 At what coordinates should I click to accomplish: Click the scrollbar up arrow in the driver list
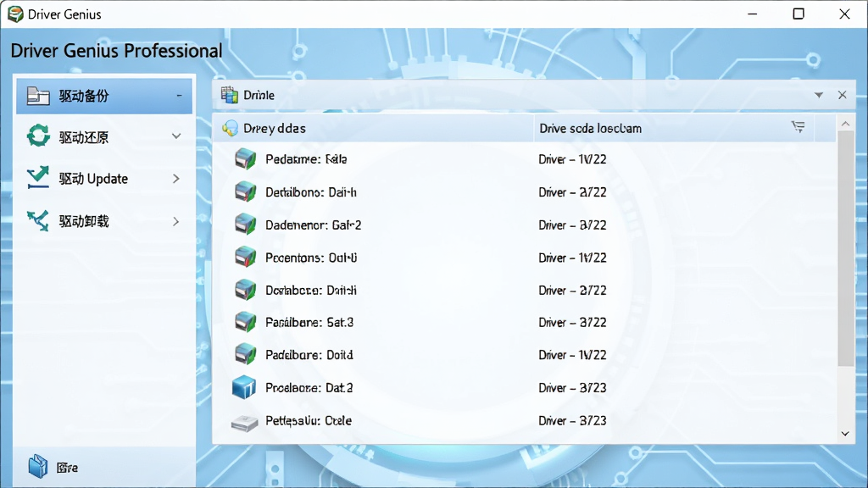pyautogui.click(x=845, y=124)
